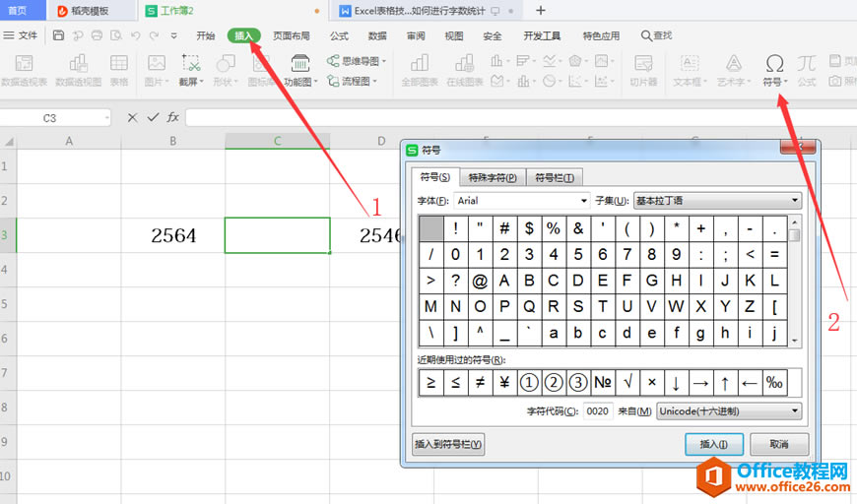Switch to the 稻壳模板 document tab
The height and width of the screenshot is (504, 857).
[x=91, y=11]
